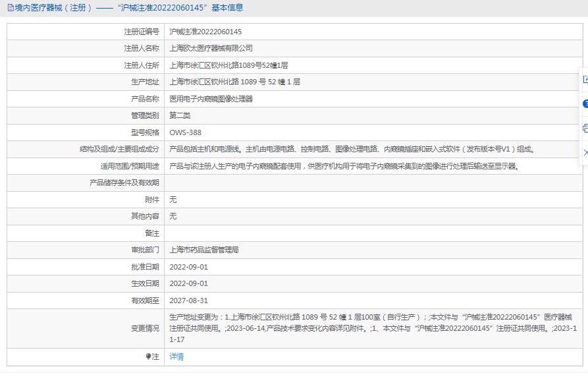Click the edit/feedback icon on right sidebar
Image resolution: width=588 pixels, height=373 pixels.
pos(585,79)
